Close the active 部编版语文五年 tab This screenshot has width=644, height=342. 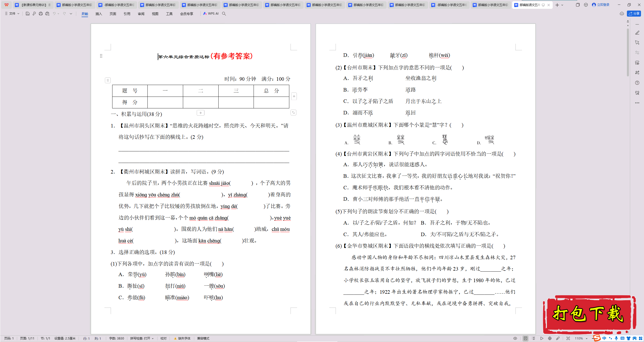pyautogui.click(x=549, y=5)
